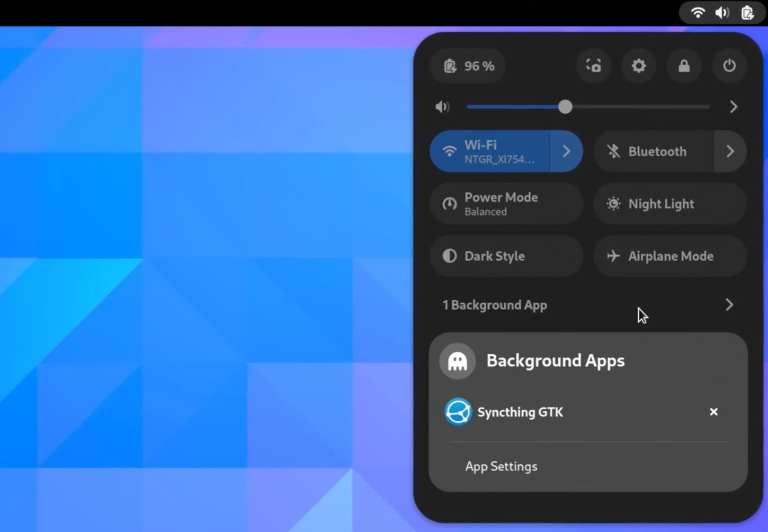Take a screenshot using the camera icon

[x=593, y=66]
